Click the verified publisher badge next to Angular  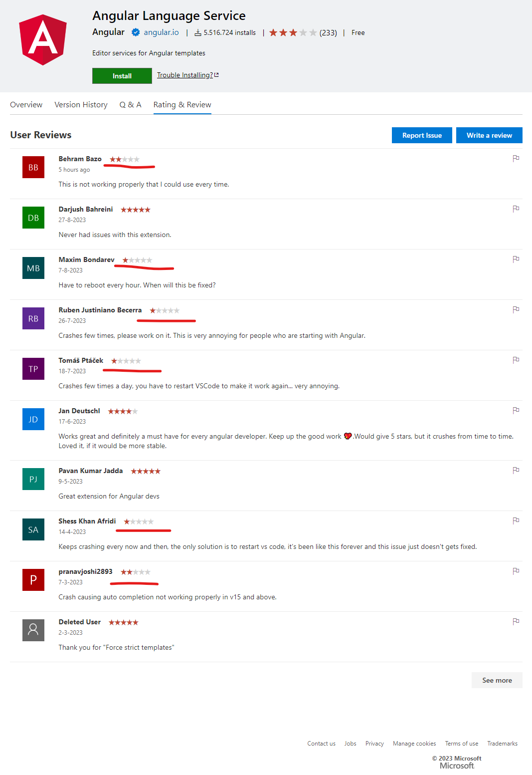pyautogui.click(x=135, y=32)
